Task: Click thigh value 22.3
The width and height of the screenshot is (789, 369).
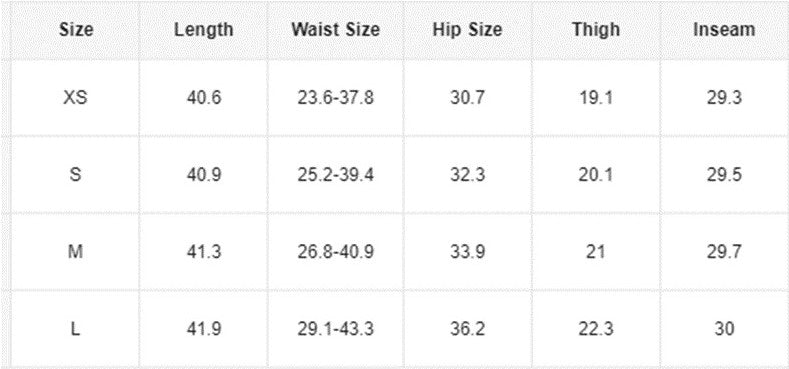Action: (596, 329)
